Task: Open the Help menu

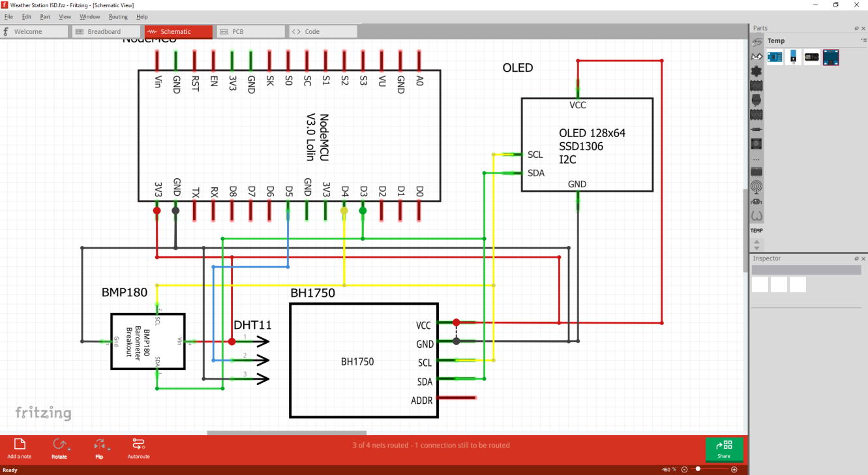Action: click(x=142, y=16)
